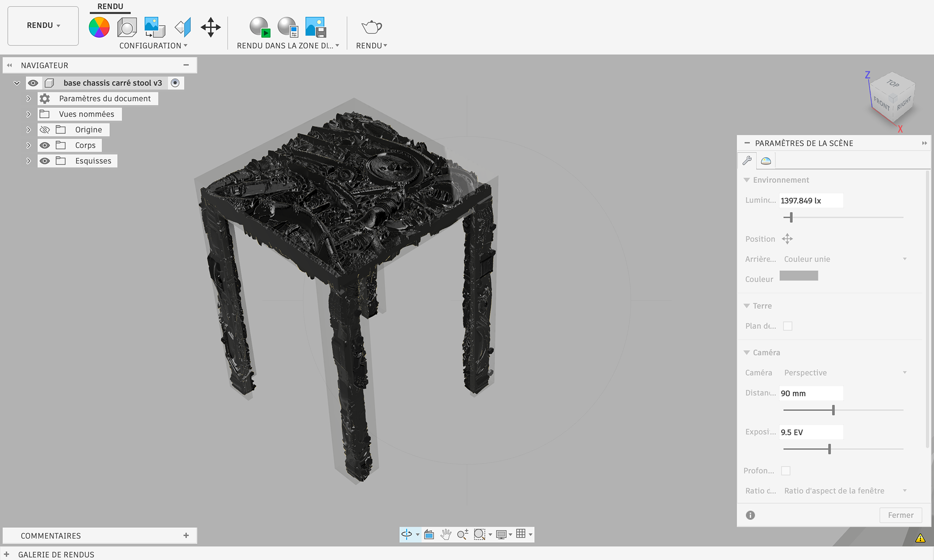934x560 pixels.
Task: Click the Look At icon
Action: coord(429,534)
